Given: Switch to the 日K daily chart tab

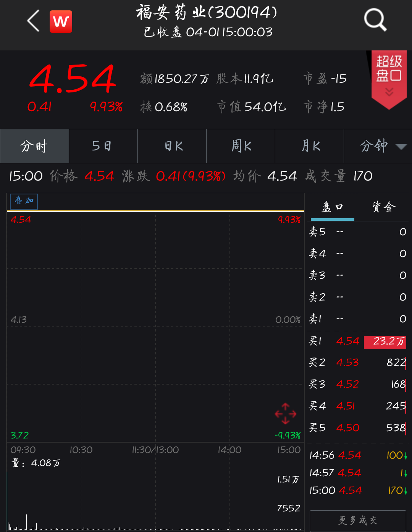Looking at the screenshot, I should (x=171, y=146).
